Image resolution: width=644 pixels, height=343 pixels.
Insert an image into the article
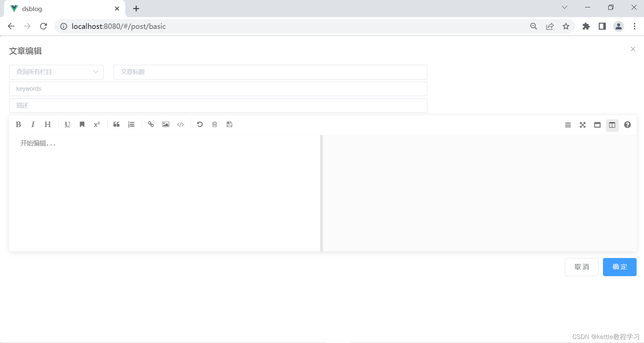[x=166, y=125]
